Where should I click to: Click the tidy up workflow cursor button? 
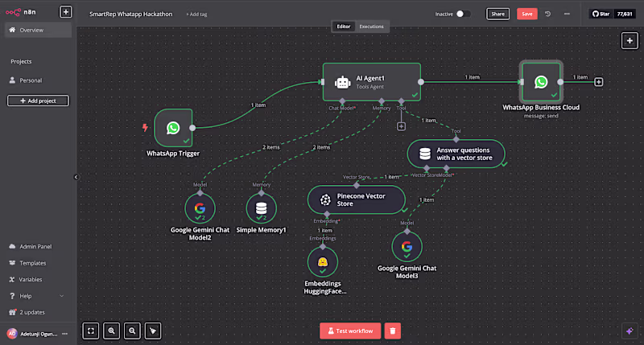pyautogui.click(x=153, y=331)
